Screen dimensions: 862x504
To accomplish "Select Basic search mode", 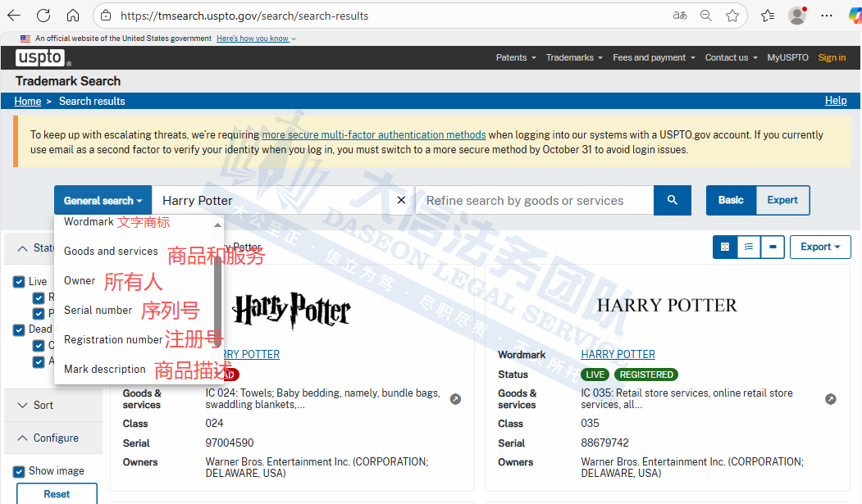I will (731, 201).
